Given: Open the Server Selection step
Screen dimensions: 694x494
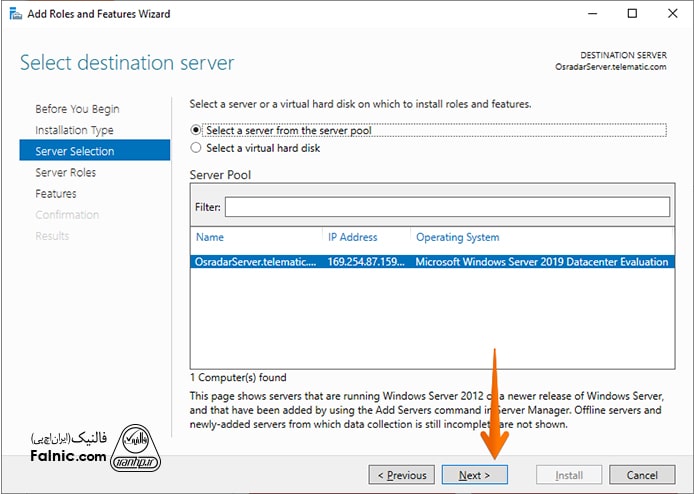Looking at the screenshot, I should click(75, 151).
